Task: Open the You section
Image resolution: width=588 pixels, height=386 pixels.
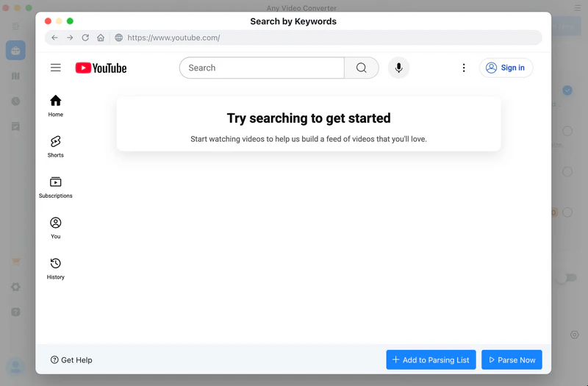Action: click(x=56, y=227)
